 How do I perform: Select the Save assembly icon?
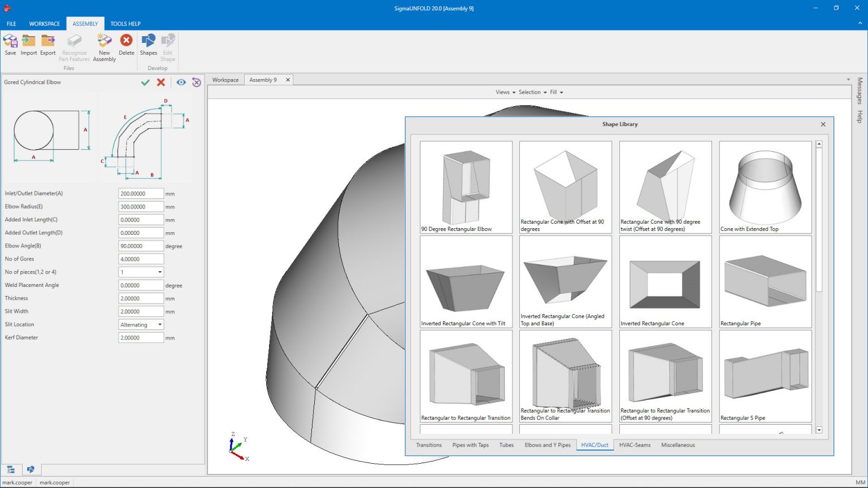[10, 45]
